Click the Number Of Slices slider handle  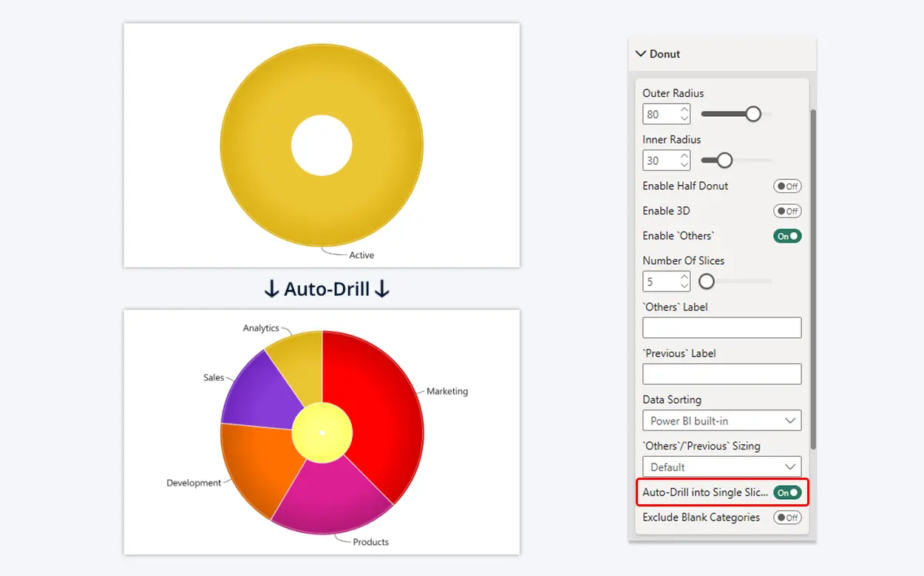707,281
